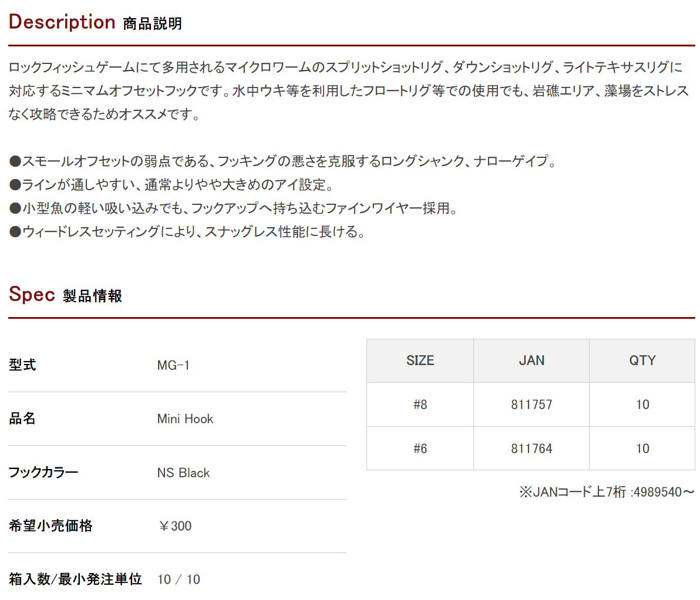Click the Spec 製品情報 heading
Viewport: 700px width, 600px height.
(x=65, y=295)
